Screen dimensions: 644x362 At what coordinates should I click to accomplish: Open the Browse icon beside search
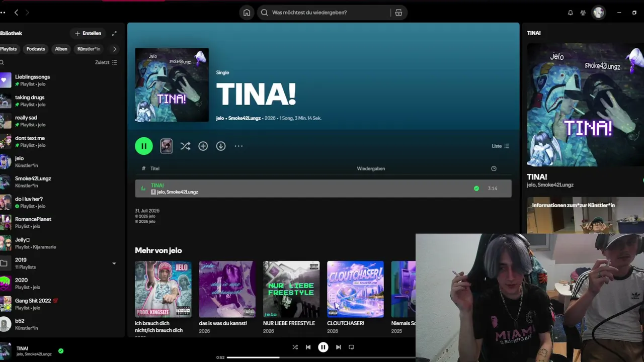pos(398,13)
